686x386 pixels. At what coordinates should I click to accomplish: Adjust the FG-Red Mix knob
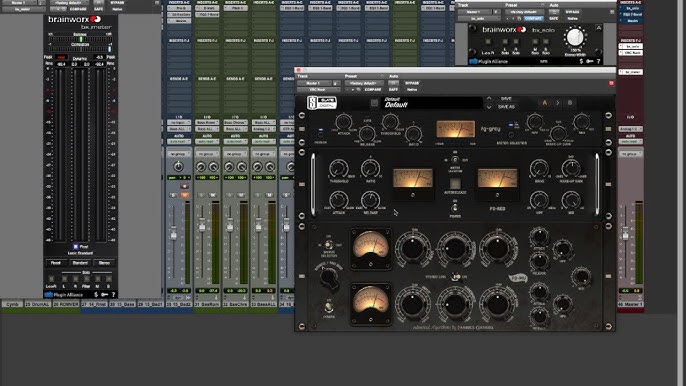(x=571, y=200)
